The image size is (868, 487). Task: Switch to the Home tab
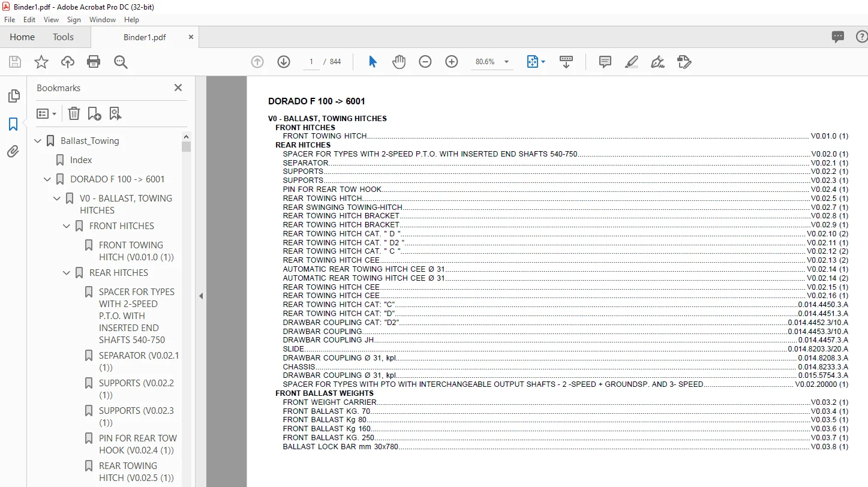point(22,37)
